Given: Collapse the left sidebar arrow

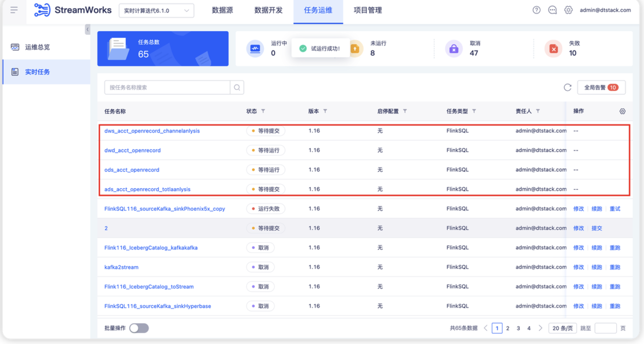Looking at the screenshot, I should 88,30.
